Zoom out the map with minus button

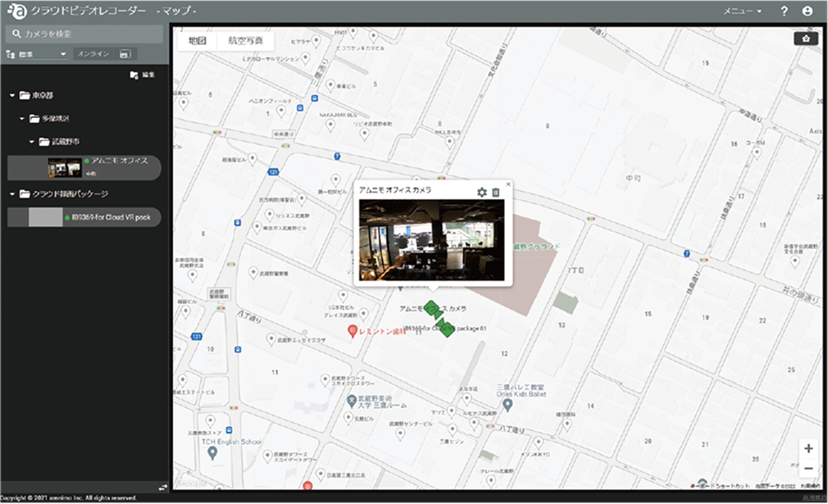[x=808, y=469]
